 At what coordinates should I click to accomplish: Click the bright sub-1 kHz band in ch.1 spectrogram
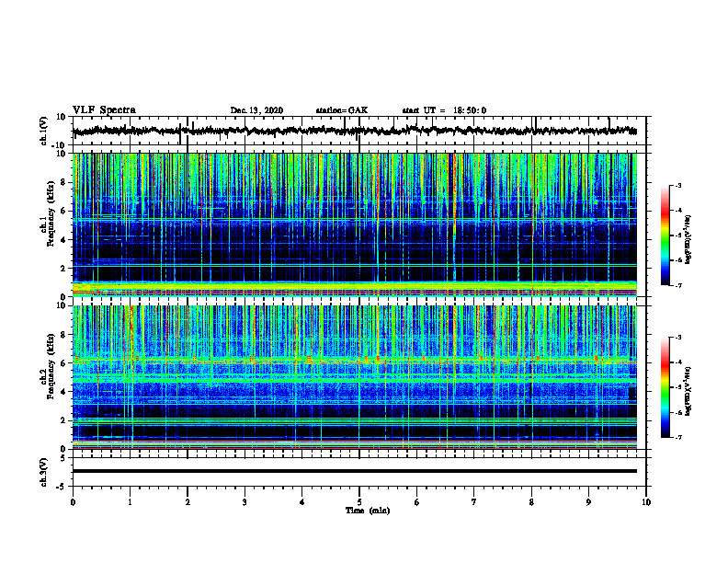354,289
